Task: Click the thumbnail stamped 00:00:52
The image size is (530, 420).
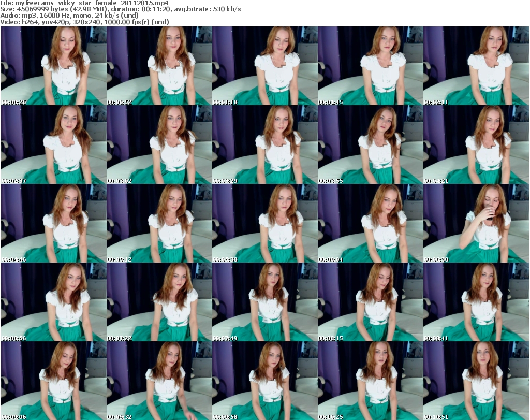Action: tap(159, 66)
